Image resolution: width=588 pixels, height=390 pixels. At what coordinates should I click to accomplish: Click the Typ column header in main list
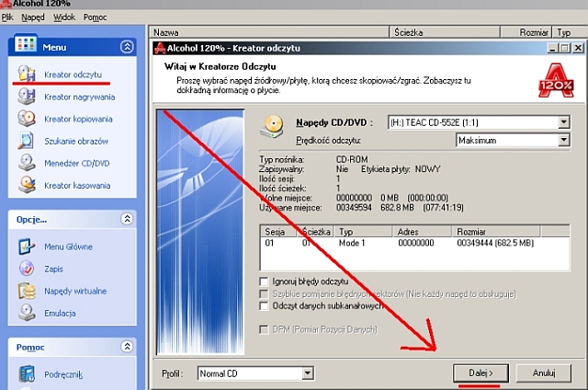coord(570,32)
